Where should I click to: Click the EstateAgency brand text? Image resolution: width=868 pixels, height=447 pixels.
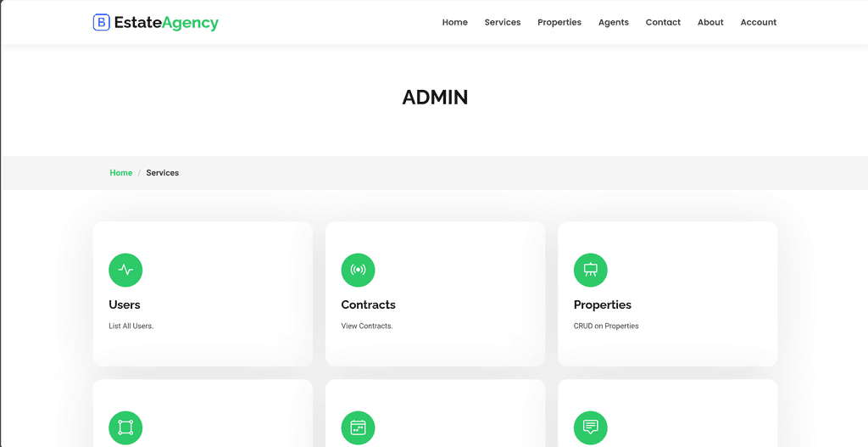(x=166, y=23)
